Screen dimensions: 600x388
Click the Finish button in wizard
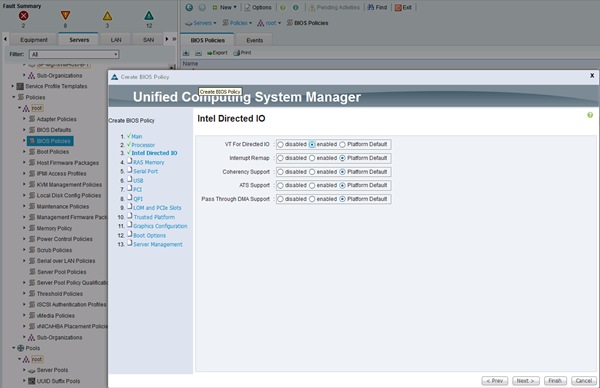[x=555, y=381]
